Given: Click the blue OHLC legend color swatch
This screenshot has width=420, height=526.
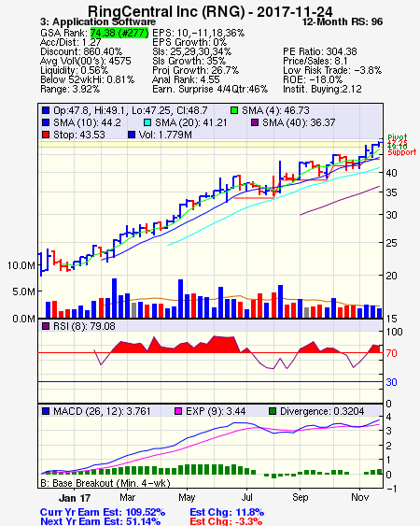Looking at the screenshot, I should pos(46,110).
